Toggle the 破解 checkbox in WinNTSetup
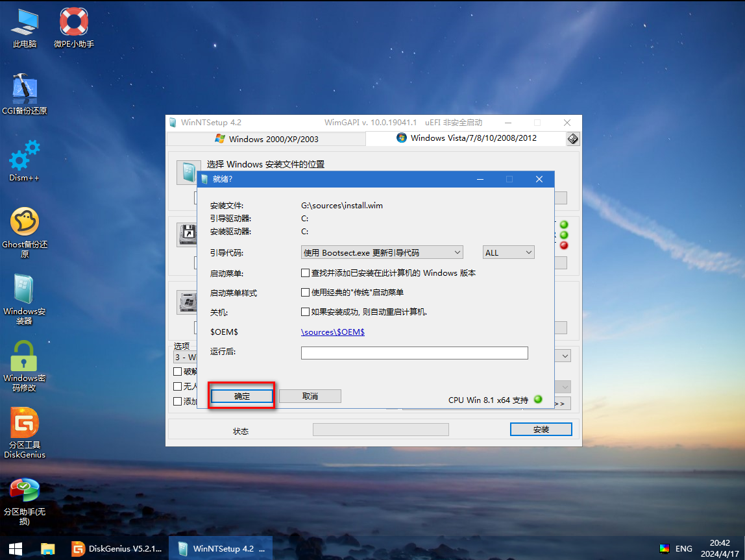Image resolution: width=745 pixels, height=560 pixels. (178, 371)
